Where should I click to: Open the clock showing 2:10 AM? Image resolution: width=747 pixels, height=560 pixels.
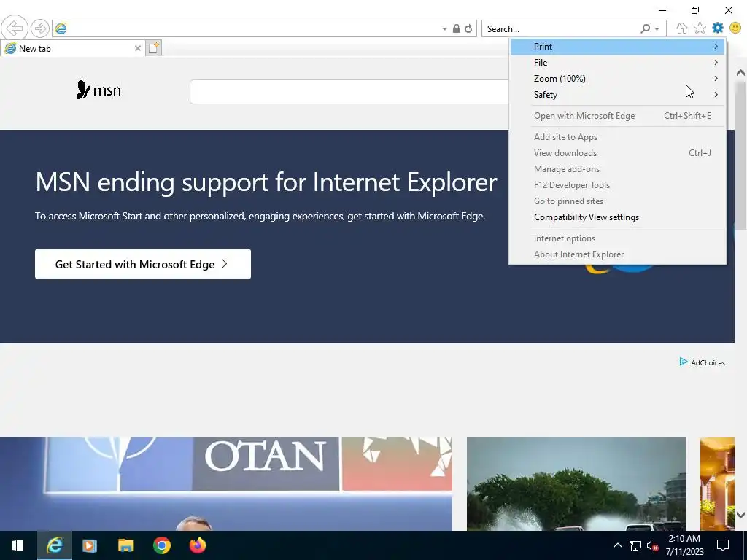pos(684,545)
